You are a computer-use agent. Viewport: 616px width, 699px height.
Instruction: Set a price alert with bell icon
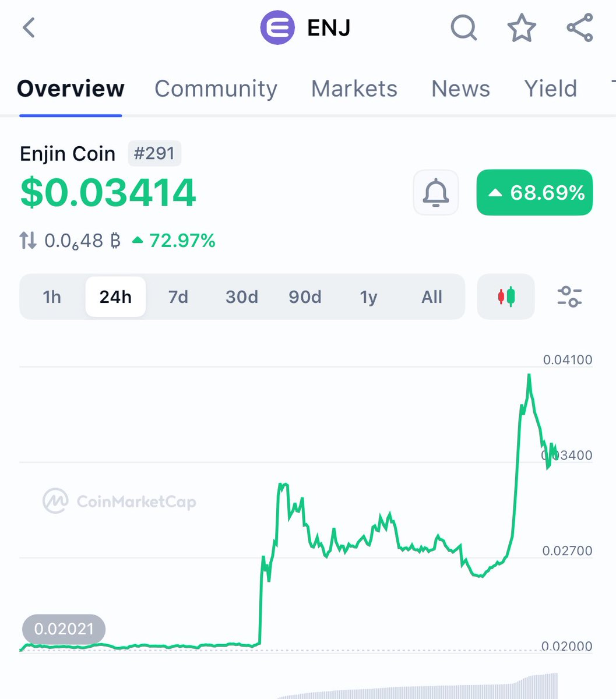pos(436,192)
